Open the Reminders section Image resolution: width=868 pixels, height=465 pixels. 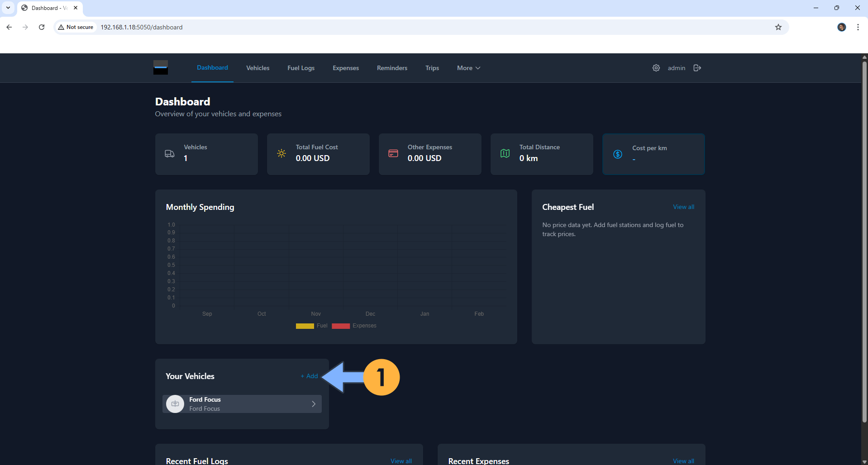coord(391,68)
